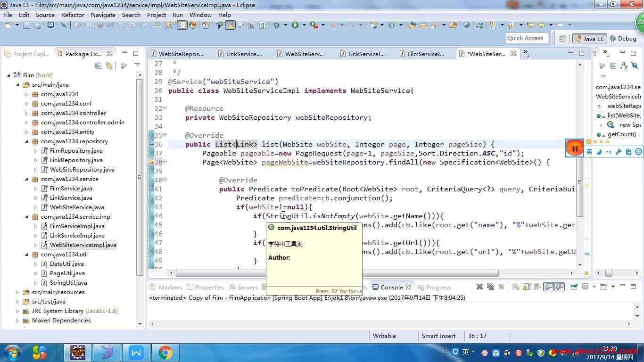Click Windows Start button

pos(12,353)
